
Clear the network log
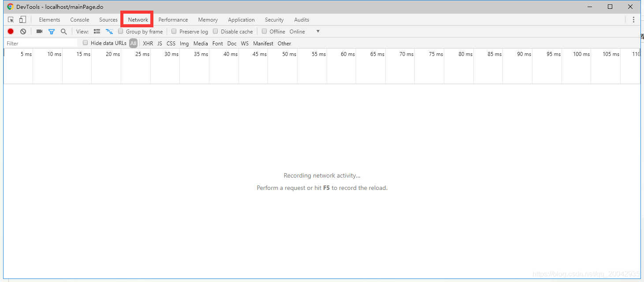click(x=23, y=31)
